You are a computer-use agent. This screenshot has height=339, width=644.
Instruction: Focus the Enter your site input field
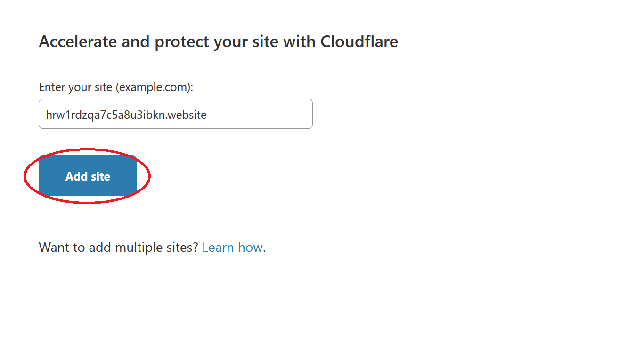click(175, 114)
